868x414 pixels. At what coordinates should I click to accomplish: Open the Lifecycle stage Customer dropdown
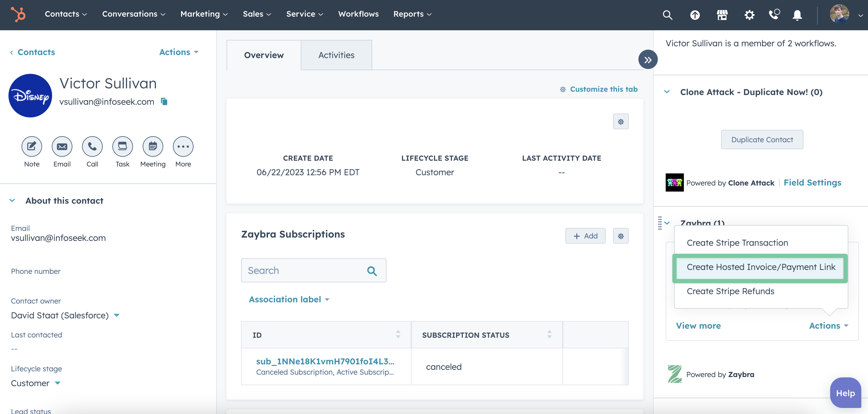tap(35, 383)
